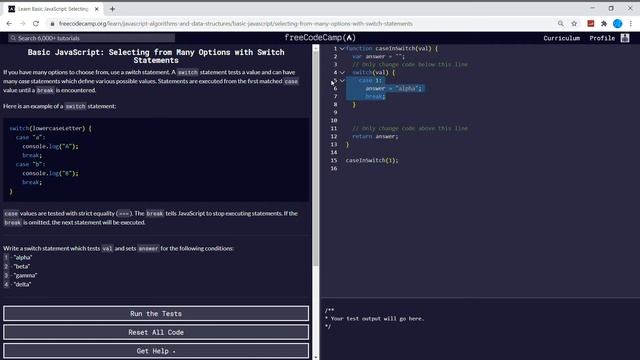The height and width of the screenshot is (360, 640).
Task: Open the Get Help dropdown
Action: [156, 351]
